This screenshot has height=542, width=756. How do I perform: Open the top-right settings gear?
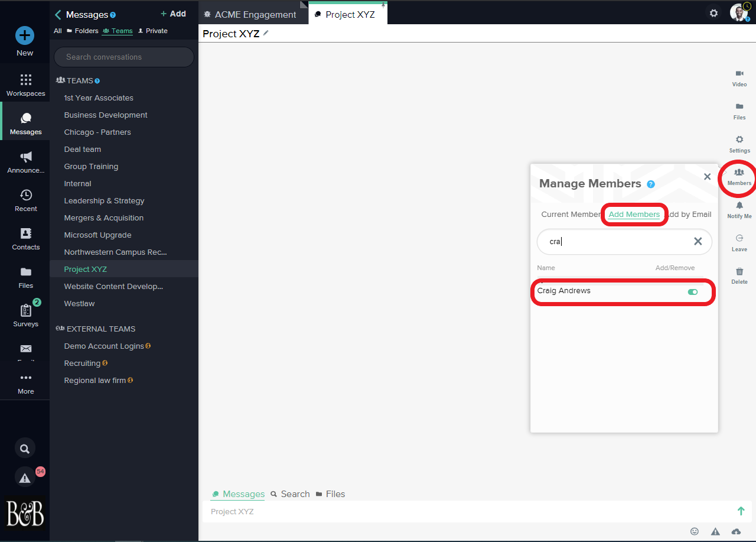[x=714, y=13]
